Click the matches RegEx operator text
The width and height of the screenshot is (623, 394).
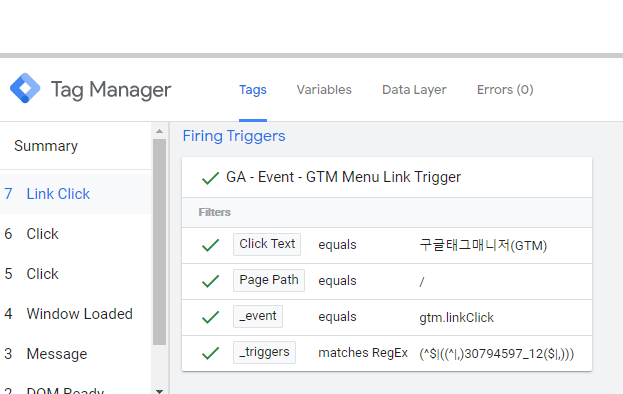[x=363, y=353]
